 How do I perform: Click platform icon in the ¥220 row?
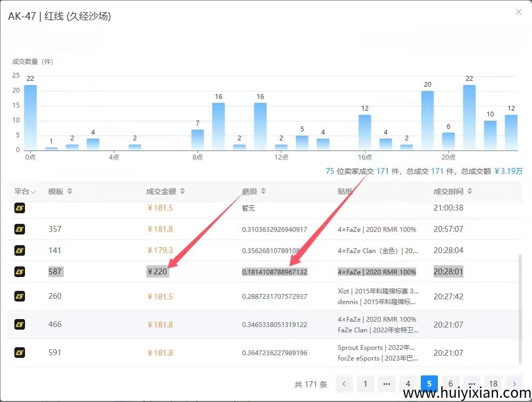(x=20, y=272)
